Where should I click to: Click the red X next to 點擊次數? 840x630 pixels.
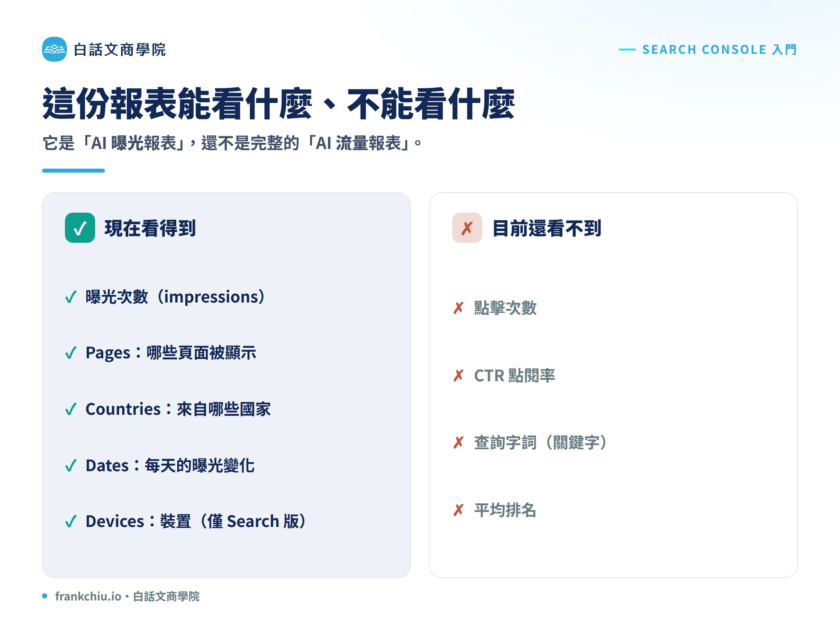point(459,308)
